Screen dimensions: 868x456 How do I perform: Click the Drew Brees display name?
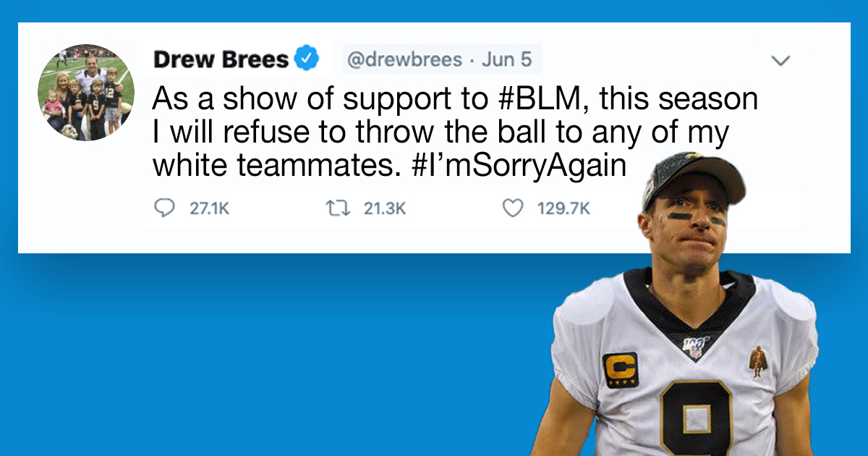(x=221, y=59)
